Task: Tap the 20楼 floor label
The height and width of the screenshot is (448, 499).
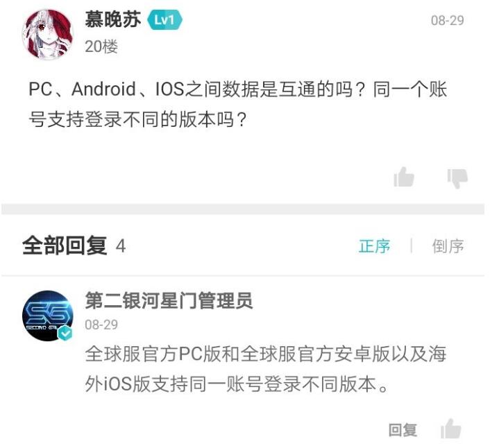Action: [101, 46]
